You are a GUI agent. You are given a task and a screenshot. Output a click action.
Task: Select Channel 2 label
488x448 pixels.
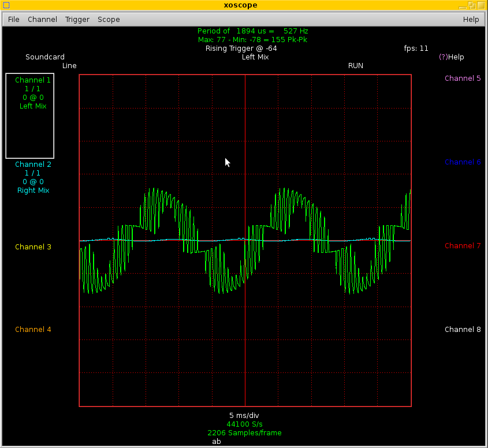(33, 165)
